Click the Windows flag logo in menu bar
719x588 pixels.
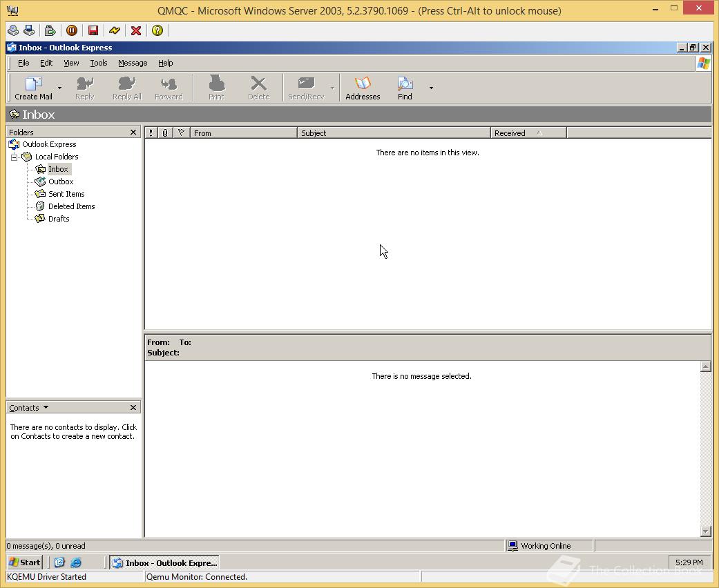[x=703, y=63]
